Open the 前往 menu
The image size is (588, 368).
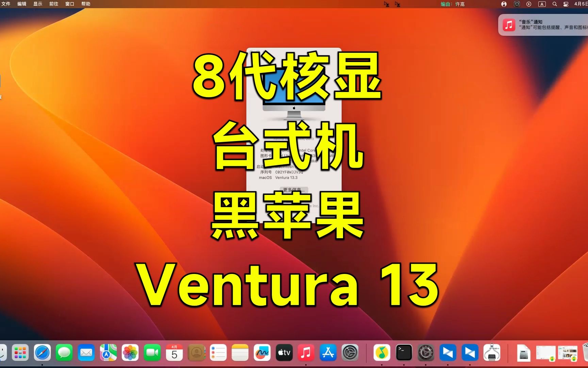tap(54, 4)
